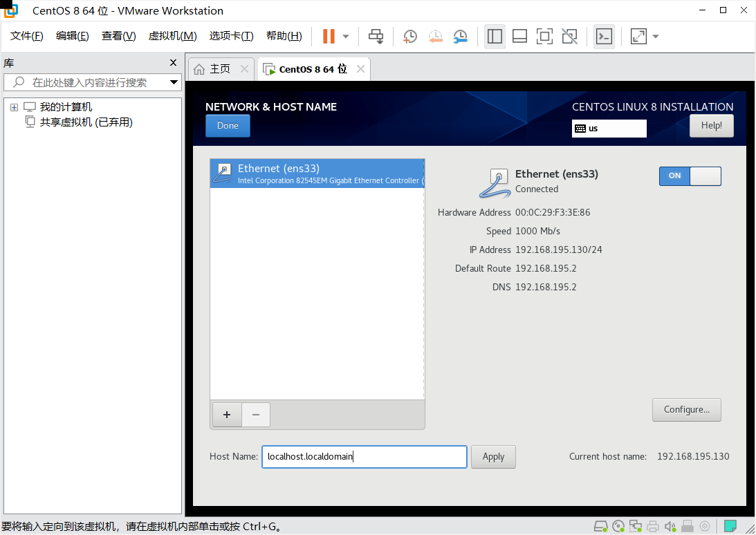Open the library search dropdown arrow

click(174, 82)
